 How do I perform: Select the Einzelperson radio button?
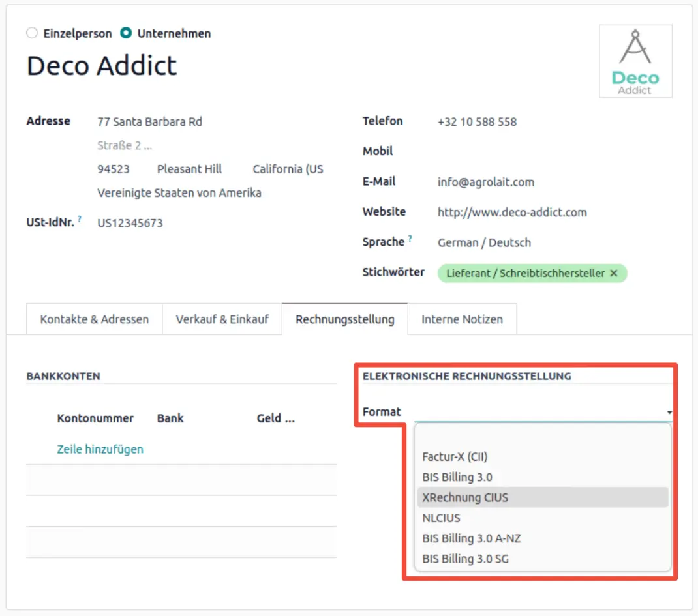[x=32, y=33]
